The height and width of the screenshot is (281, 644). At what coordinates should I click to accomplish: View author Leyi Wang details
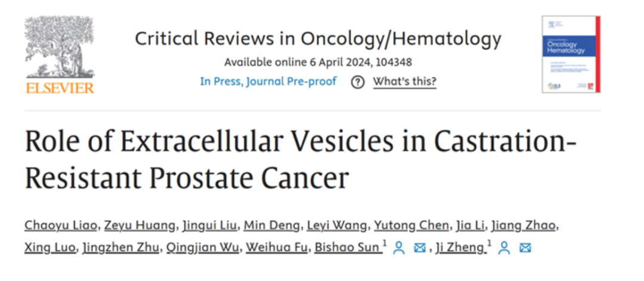coord(338,226)
